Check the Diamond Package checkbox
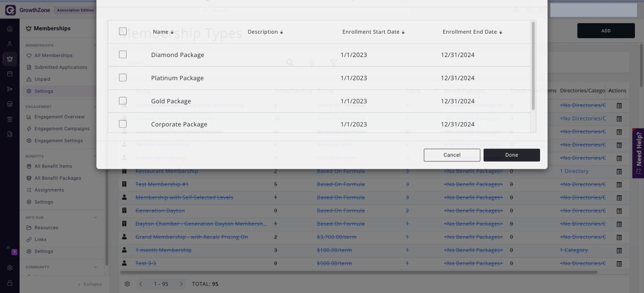Image resolution: width=644 pixels, height=293 pixels. tap(123, 55)
